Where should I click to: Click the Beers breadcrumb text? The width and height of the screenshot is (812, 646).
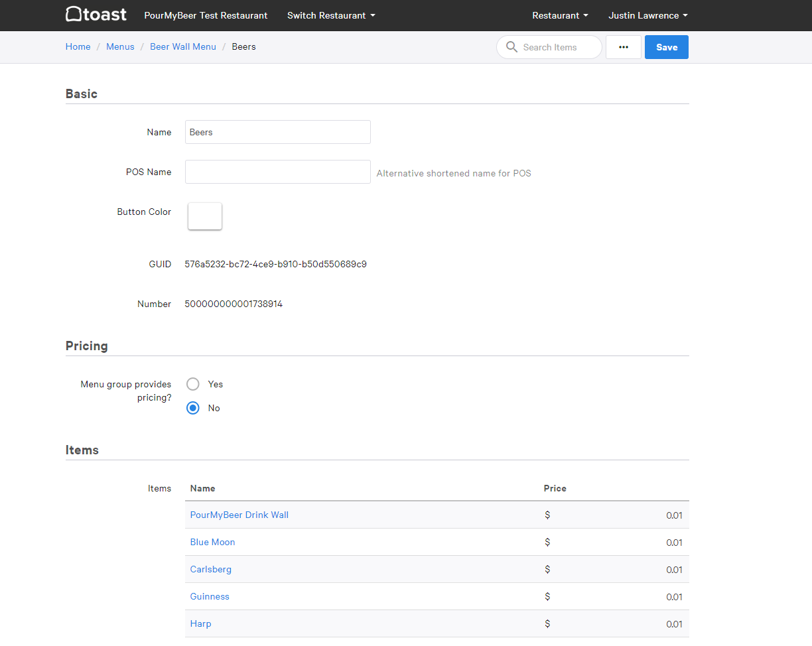[x=243, y=47]
